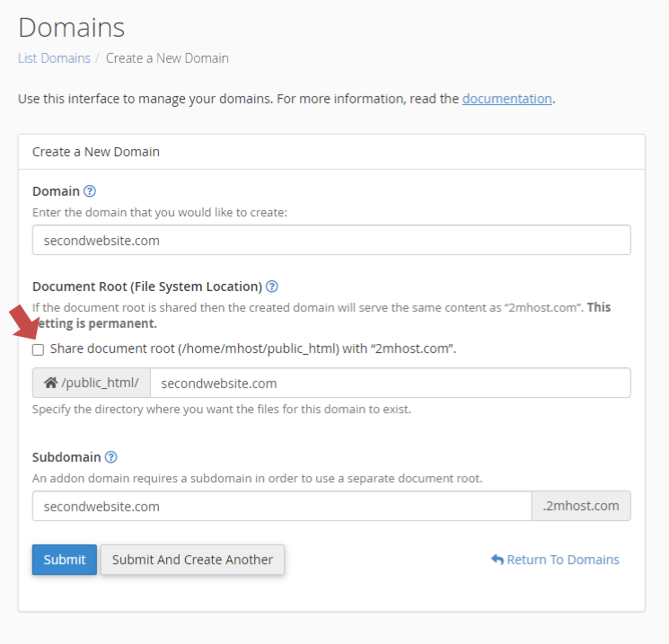Screen dimensions: 669x644
Task: Open the documentation link
Action: pyautogui.click(x=506, y=99)
